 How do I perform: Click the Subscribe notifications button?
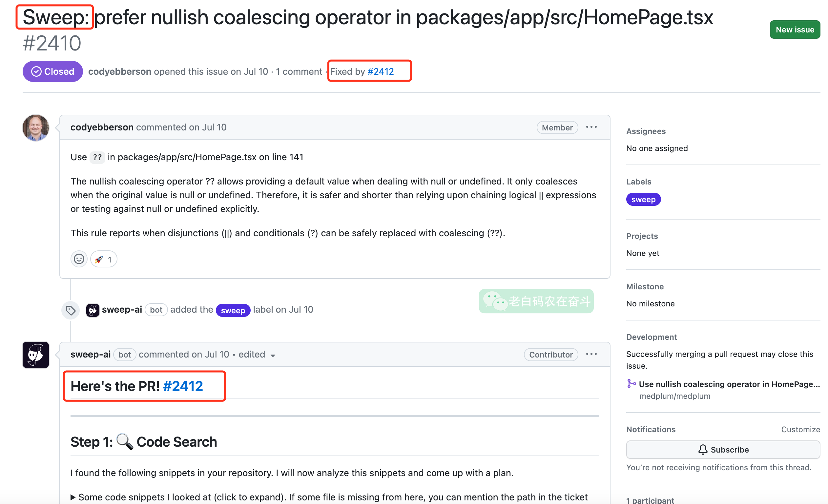723,450
